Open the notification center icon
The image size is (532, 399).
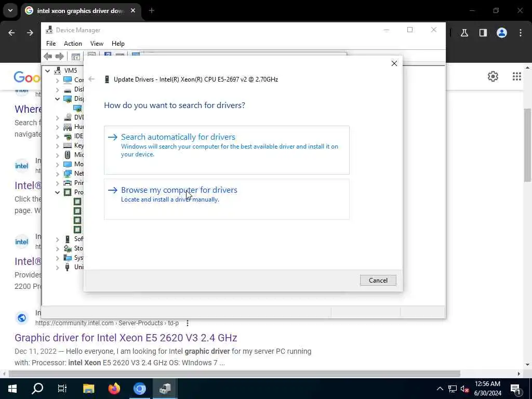point(516,389)
